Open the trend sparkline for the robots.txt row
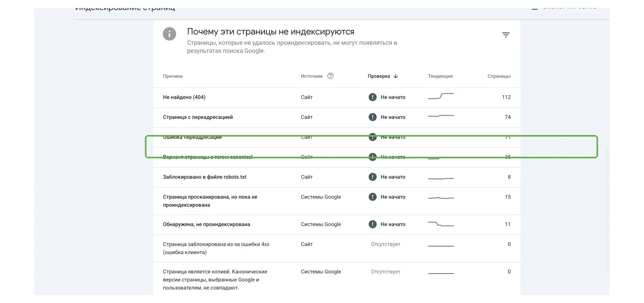The image size is (644, 303). (x=441, y=178)
